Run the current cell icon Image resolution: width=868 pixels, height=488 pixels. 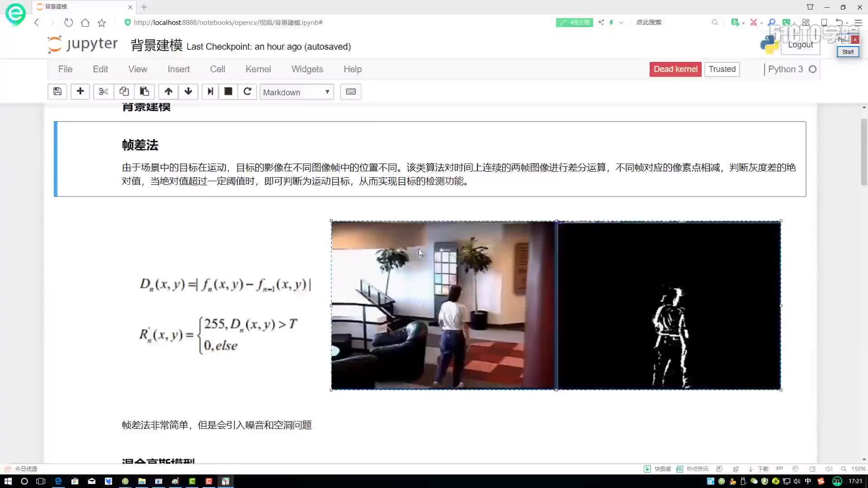tap(210, 92)
